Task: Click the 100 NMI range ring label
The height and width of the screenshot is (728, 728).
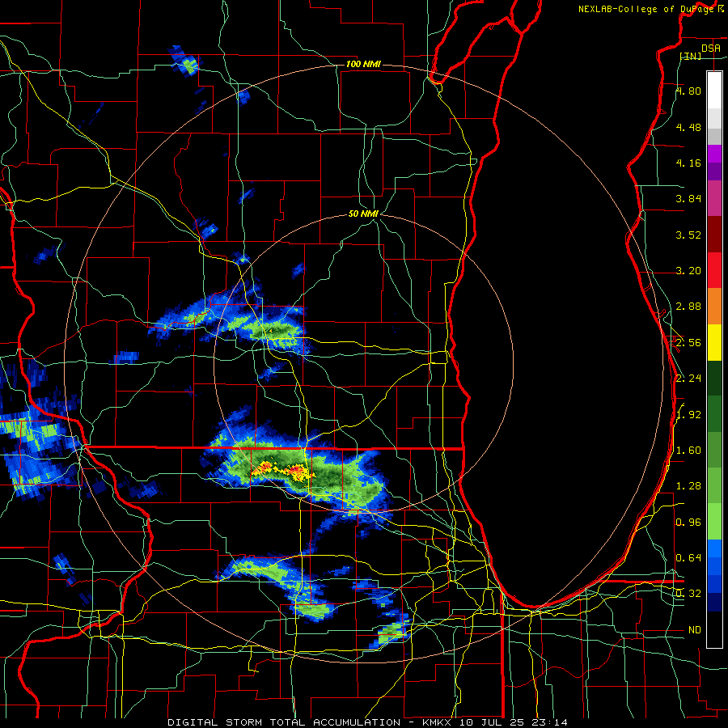Action: tap(363, 64)
